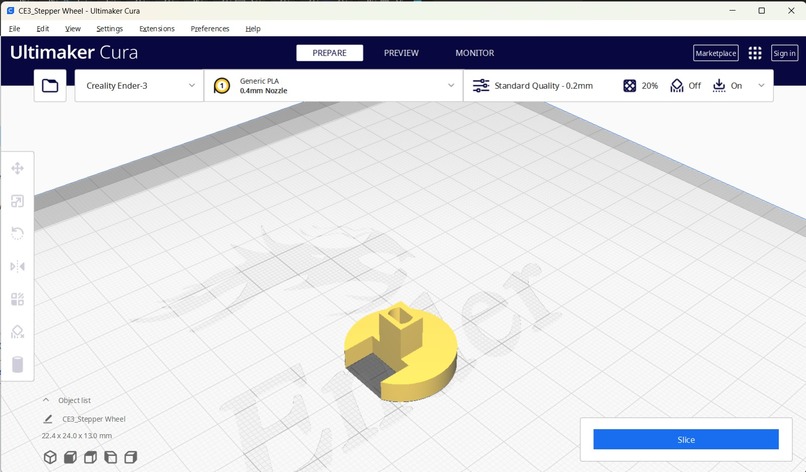Viewport: 806px width, 472px height.
Task: Click the print settings sliders icon
Action: tap(481, 86)
